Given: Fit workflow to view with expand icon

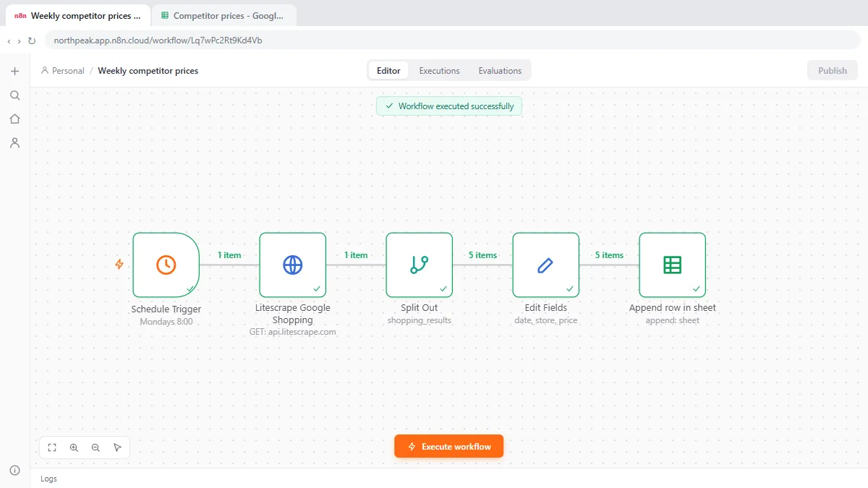Looking at the screenshot, I should pyautogui.click(x=52, y=448).
